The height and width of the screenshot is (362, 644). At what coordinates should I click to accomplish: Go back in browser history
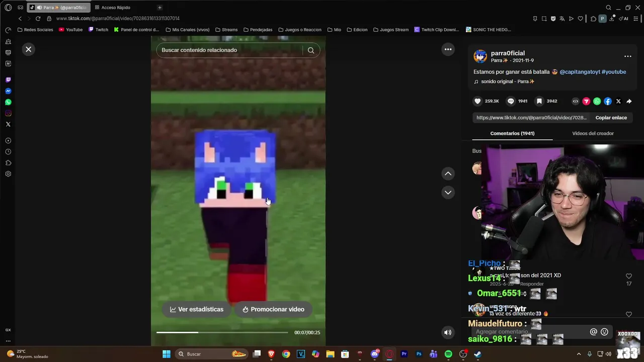point(20,19)
